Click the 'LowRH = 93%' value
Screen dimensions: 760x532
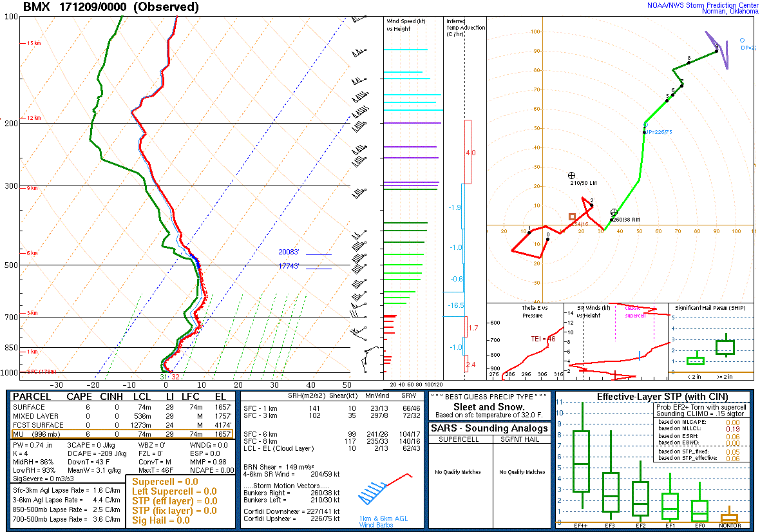pyautogui.click(x=34, y=470)
